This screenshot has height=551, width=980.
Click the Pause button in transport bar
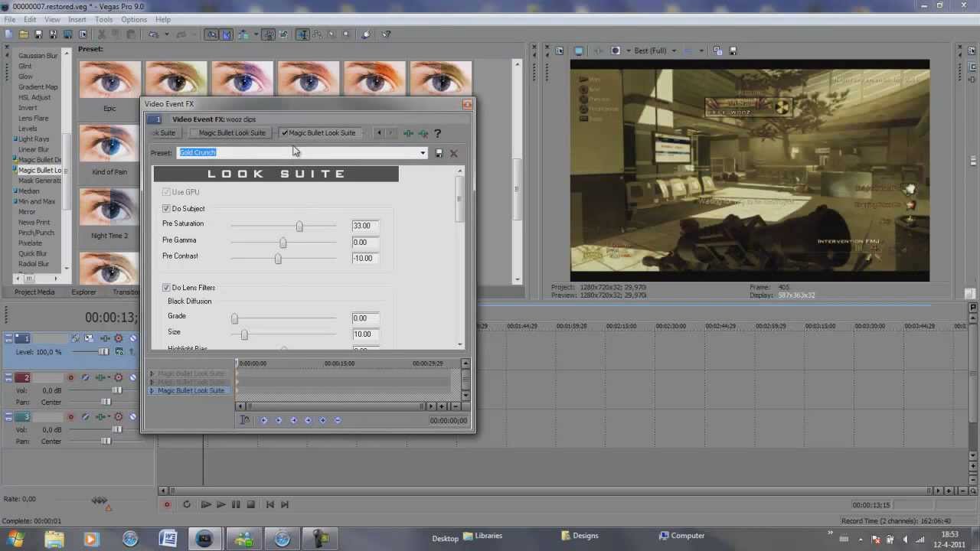[236, 504]
